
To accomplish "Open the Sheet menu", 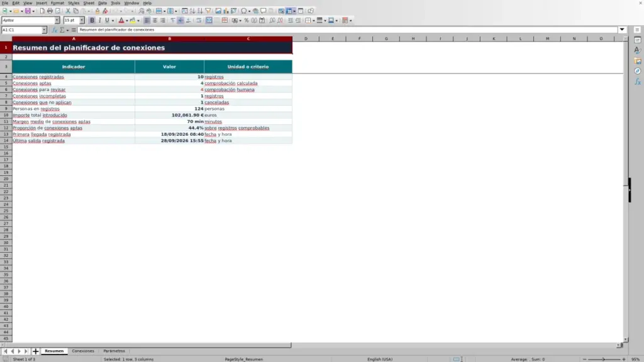I will pyautogui.click(x=89, y=3).
